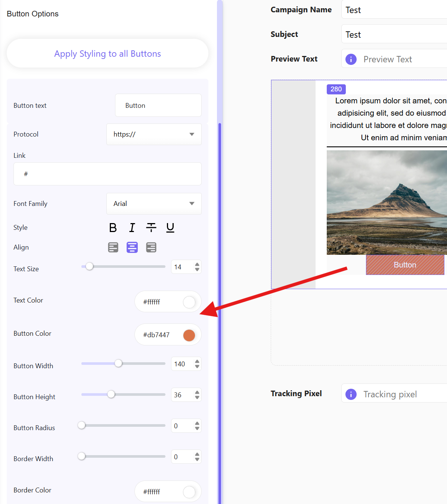
Task: Click Border Width stepper arrows
Action: pos(197,457)
